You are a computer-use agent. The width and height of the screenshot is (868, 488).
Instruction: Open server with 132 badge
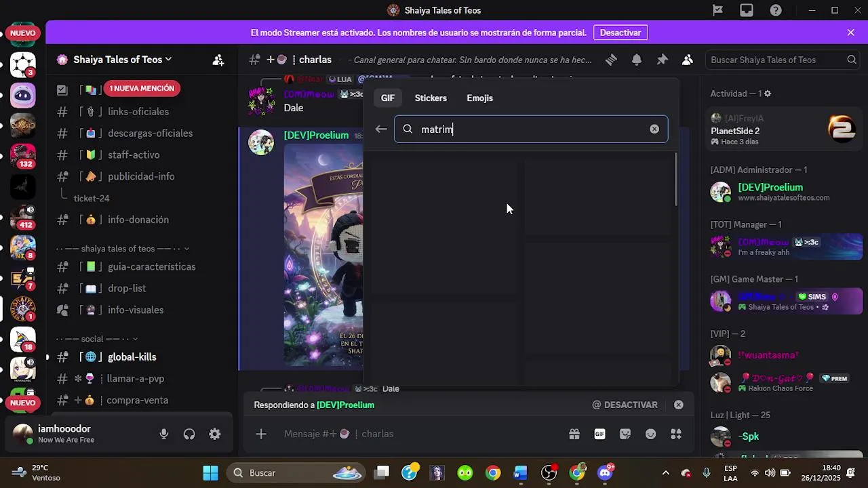[x=23, y=155]
